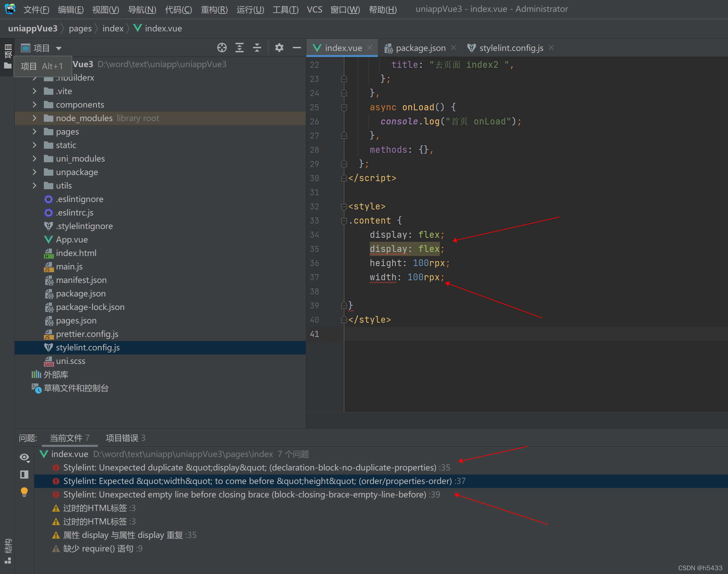Screen dimensions: 728x574
Task: Open the project view dropdown arrow
Action: coord(59,48)
